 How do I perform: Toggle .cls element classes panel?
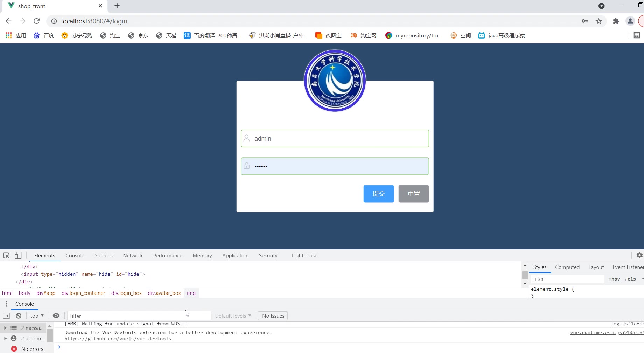coord(630,279)
